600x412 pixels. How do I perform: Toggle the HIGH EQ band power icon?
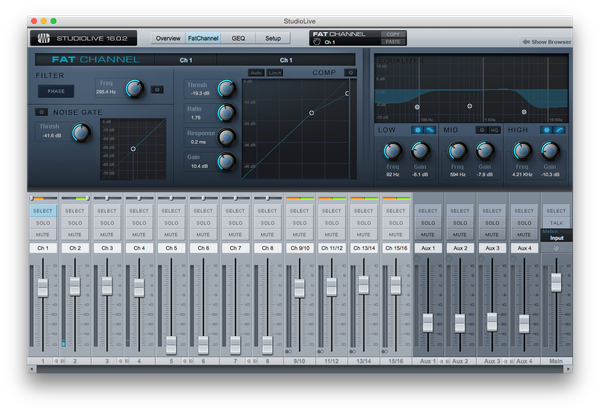[x=546, y=130]
